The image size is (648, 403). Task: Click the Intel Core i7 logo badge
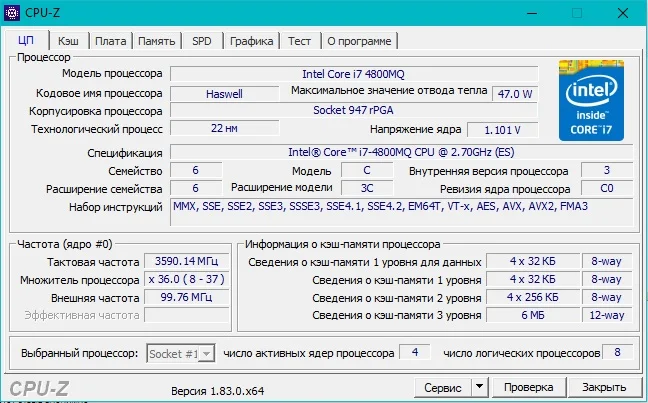[591, 100]
